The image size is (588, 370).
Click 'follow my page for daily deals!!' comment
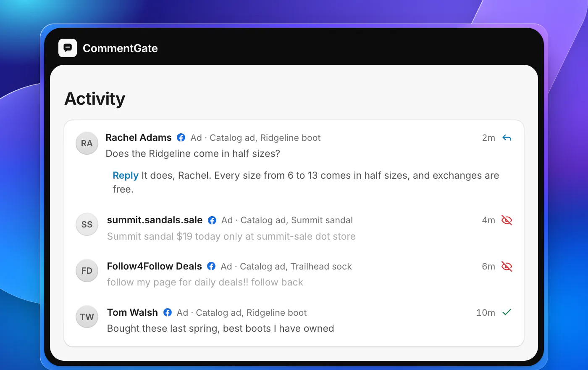205,282
